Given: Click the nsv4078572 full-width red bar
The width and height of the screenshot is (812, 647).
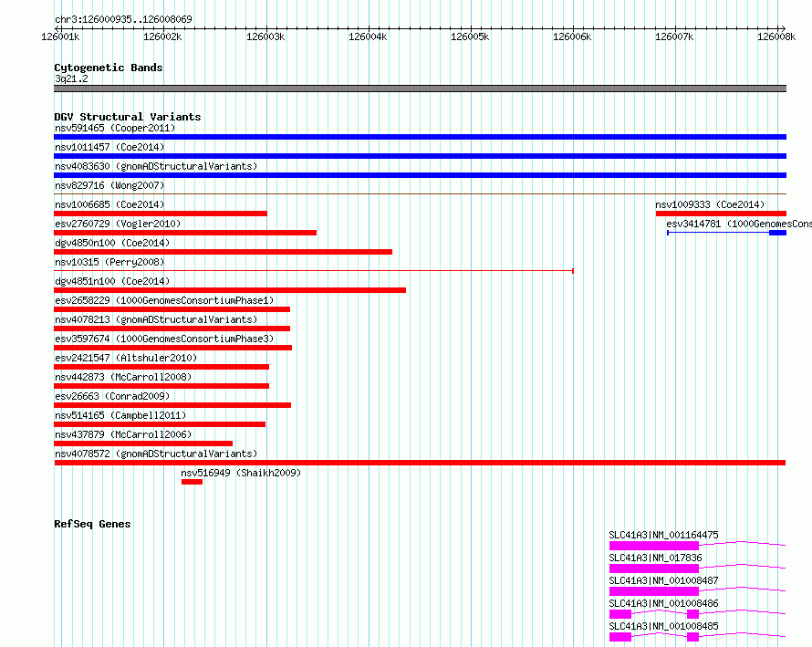Looking at the screenshot, I should 420,463.
